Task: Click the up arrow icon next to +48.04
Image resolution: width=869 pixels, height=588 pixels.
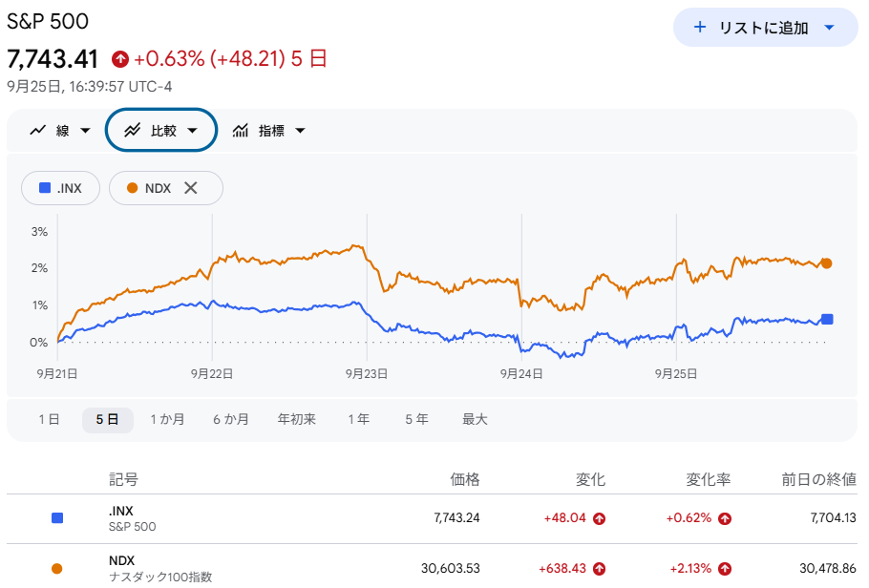Action: click(x=599, y=518)
